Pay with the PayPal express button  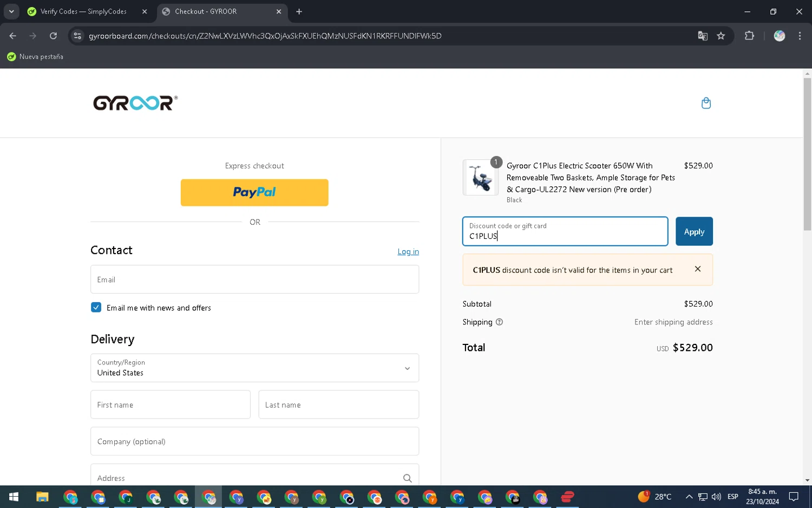pos(254,192)
